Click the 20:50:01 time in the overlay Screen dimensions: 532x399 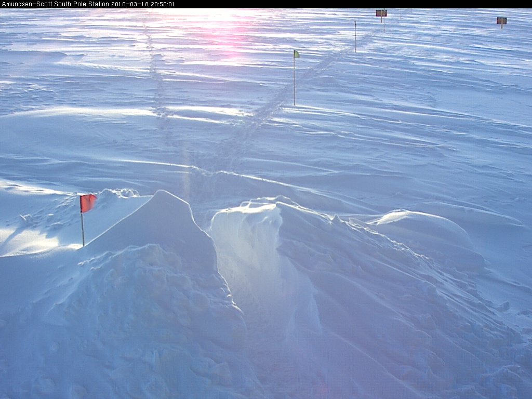tap(162, 4)
